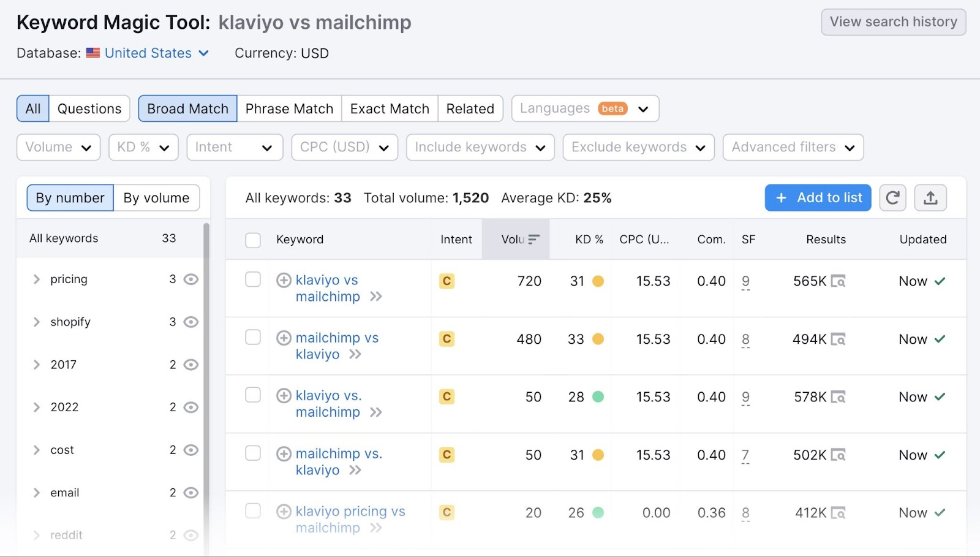
Task: Open SERP view icon for 494K results
Action: (x=838, y=339)
